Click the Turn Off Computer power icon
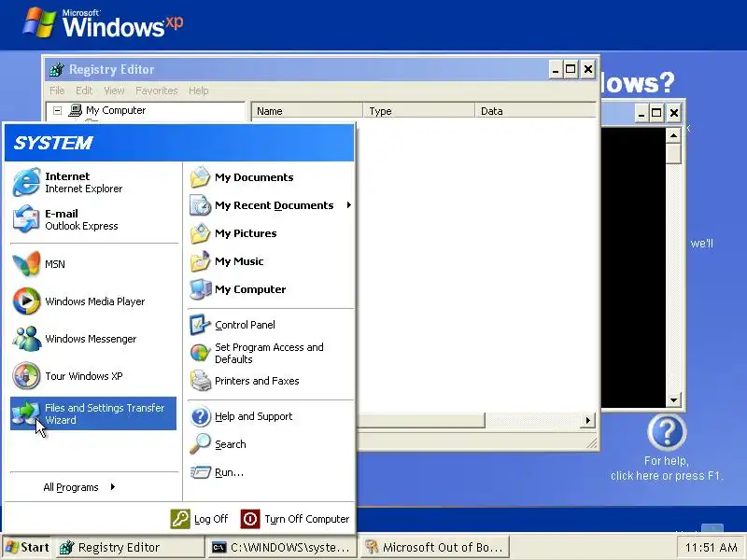Image resolution: width=747 pixels, height=560 pixels. [x=250, y=519]
